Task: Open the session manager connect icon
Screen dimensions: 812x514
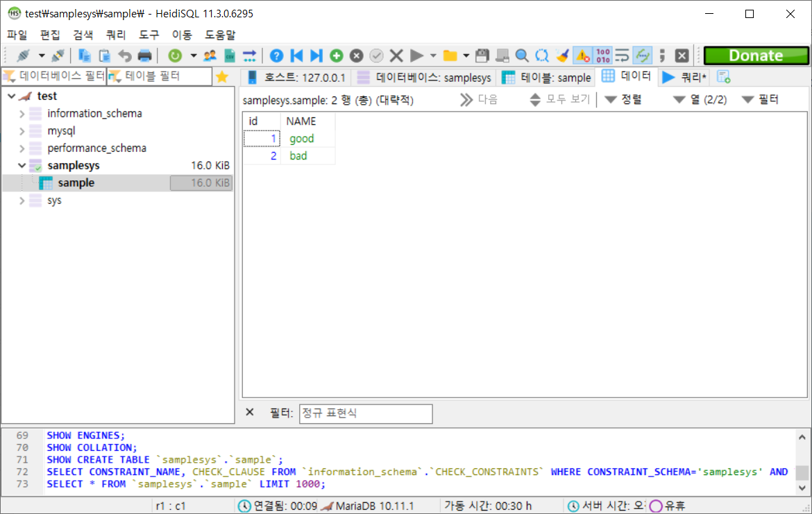Action: 24,55
